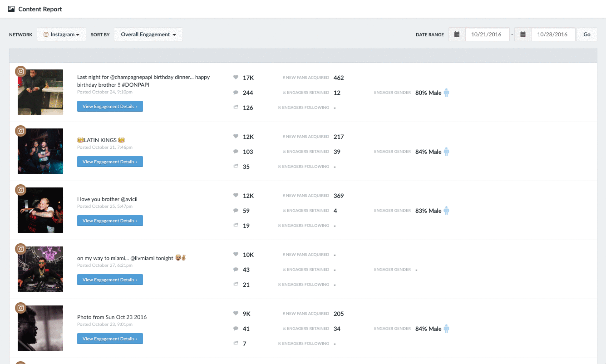
Task: Select the 'I love you brother @avicii' caption
Action: pos(107,199)
